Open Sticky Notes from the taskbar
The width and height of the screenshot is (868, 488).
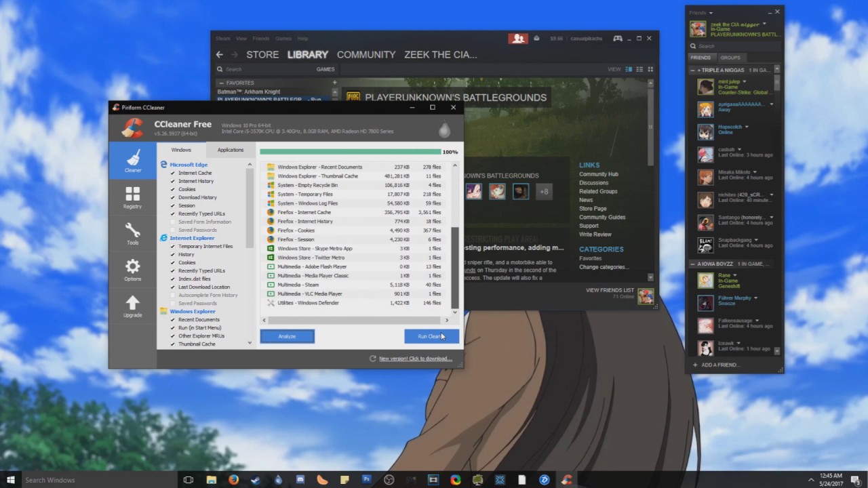pos(344,480)
